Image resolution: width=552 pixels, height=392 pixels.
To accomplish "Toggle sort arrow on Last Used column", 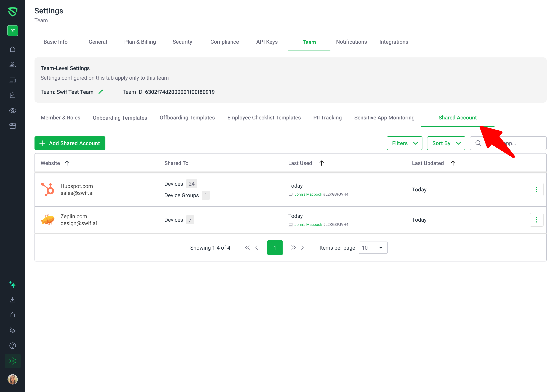I will click(x=321, y=163).
